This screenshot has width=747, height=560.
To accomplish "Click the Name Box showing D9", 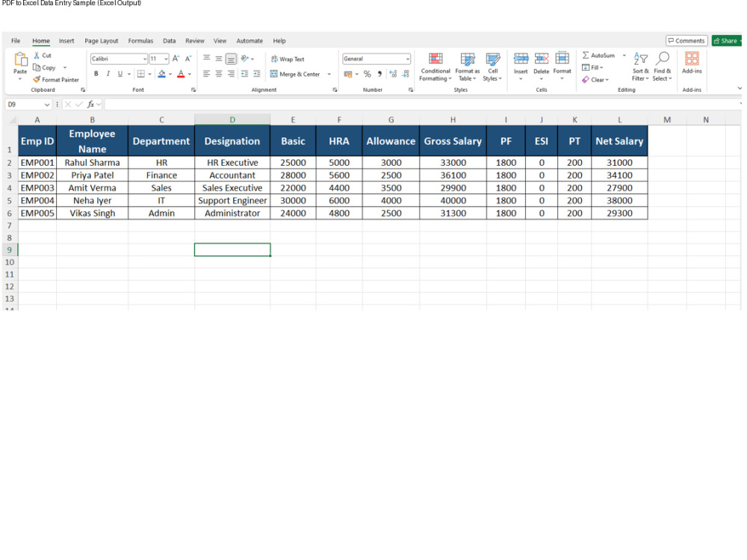I will click(28, 105).
